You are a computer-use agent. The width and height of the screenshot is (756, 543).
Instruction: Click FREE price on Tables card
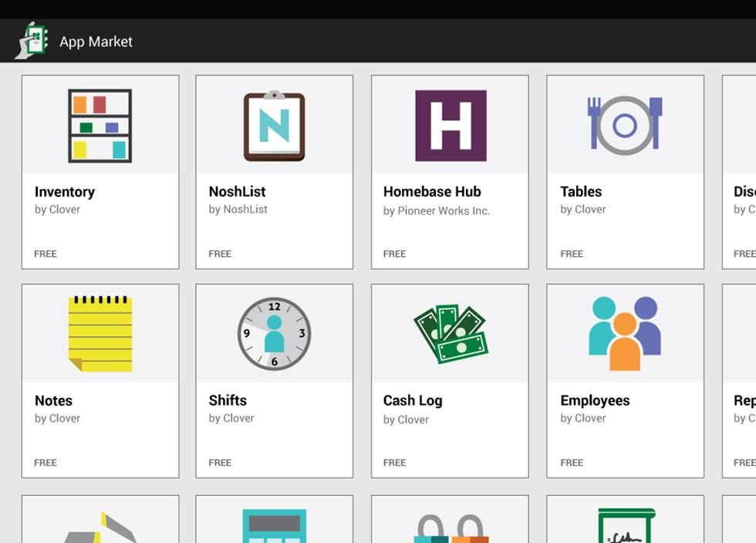pyautogui.click(x=572, y=254)
